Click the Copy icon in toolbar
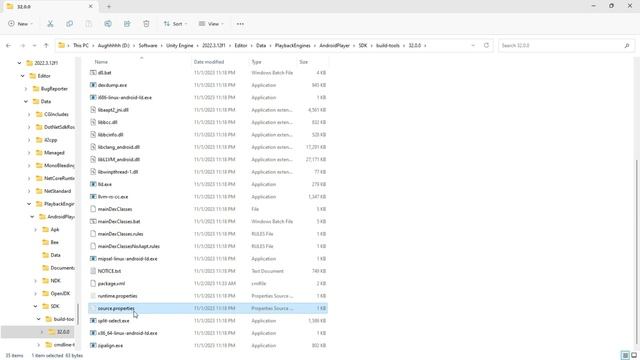640x360 pixels. point(69,24)
